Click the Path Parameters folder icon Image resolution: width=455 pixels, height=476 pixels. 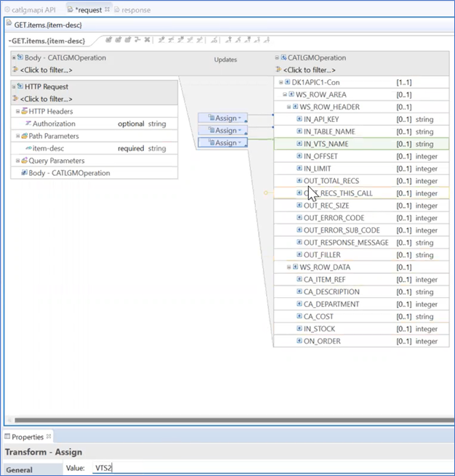(x=25, y=136)
